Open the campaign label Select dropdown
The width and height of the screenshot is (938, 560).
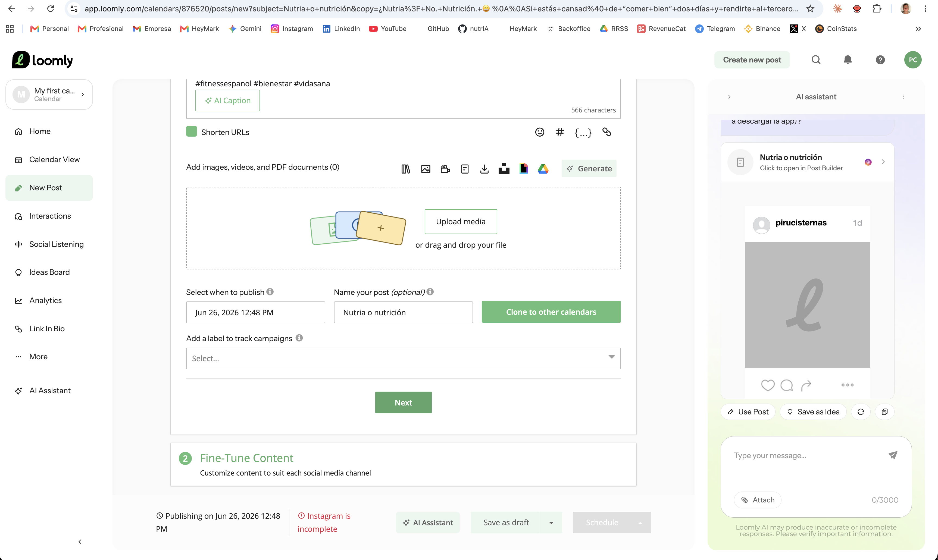403,358
